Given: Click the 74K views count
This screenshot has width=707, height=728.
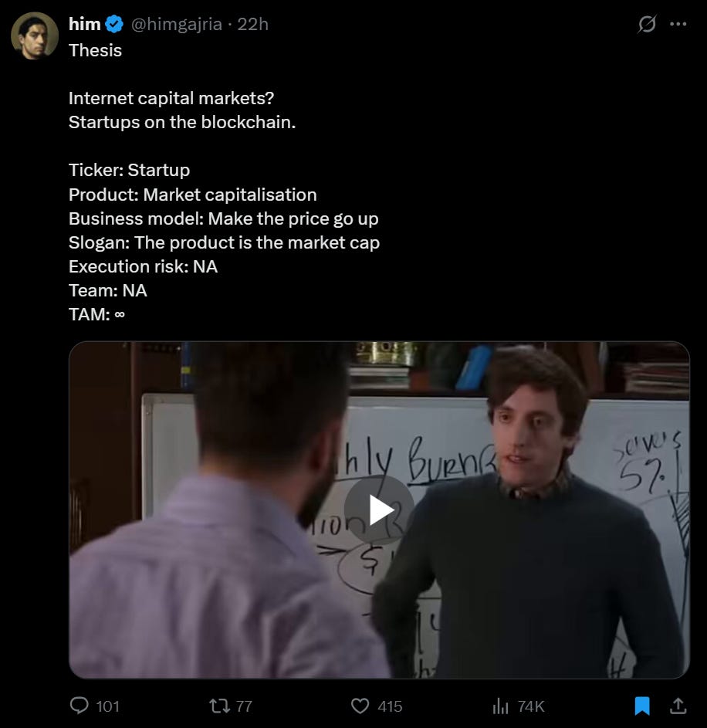Looking at the screenshot, I should coord(531,706).
